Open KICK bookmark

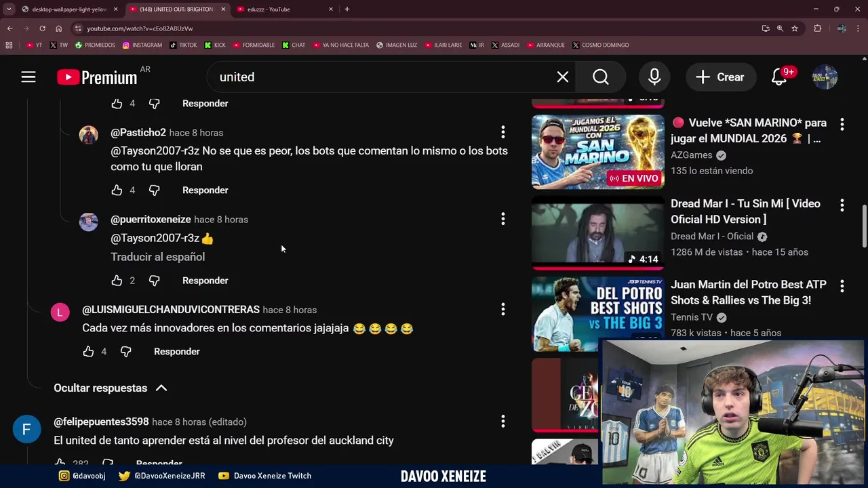[x=215, y=45]
